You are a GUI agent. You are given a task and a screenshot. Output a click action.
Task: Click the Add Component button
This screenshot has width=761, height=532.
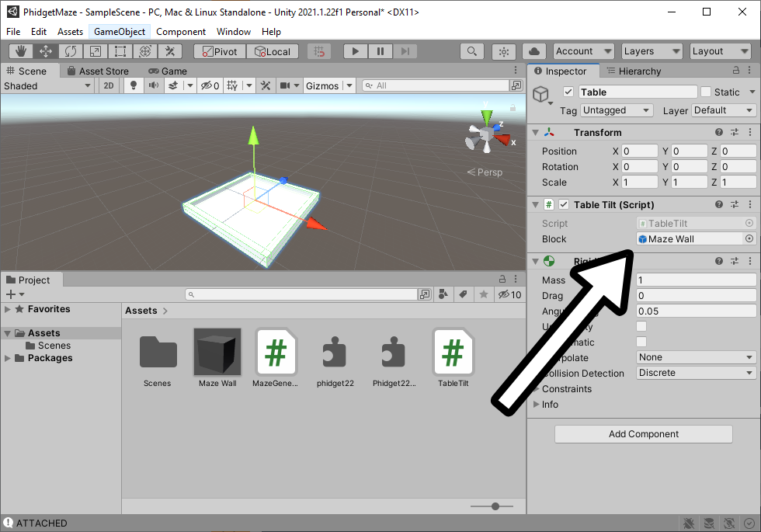(644, 434)
